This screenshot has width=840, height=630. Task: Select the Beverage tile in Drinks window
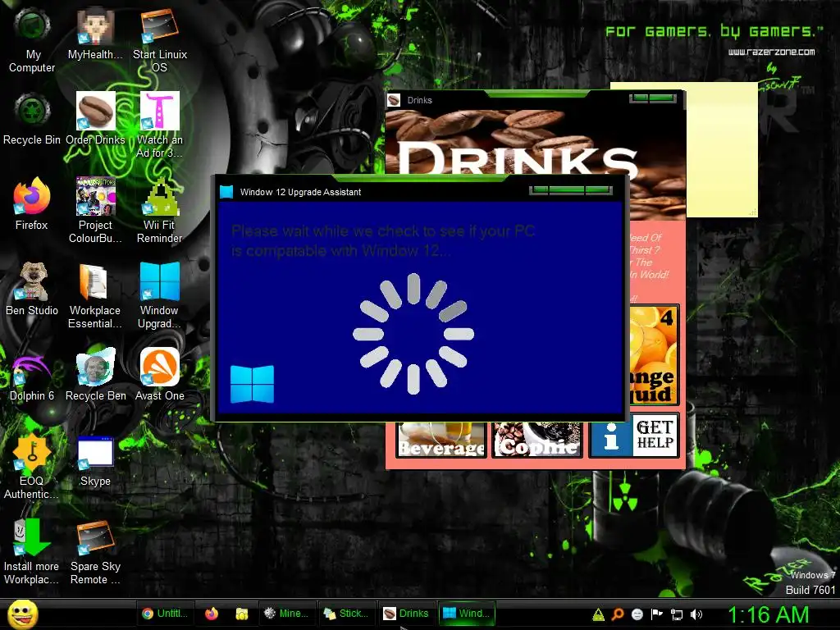pyautogui.click(x=441, y=440)
